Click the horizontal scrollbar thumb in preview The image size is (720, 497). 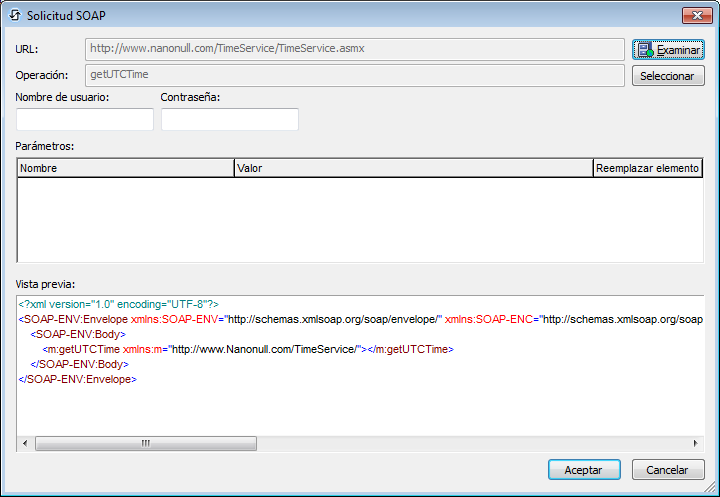146,443
